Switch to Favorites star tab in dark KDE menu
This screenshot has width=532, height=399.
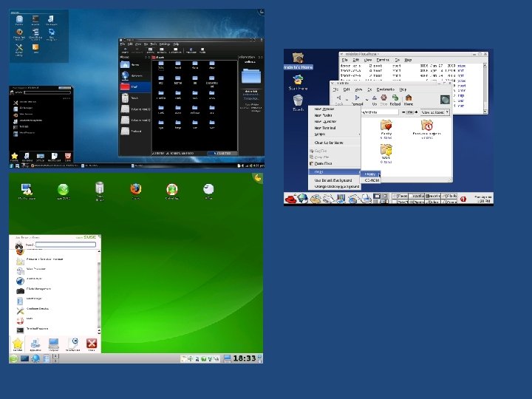pos(14,157)
